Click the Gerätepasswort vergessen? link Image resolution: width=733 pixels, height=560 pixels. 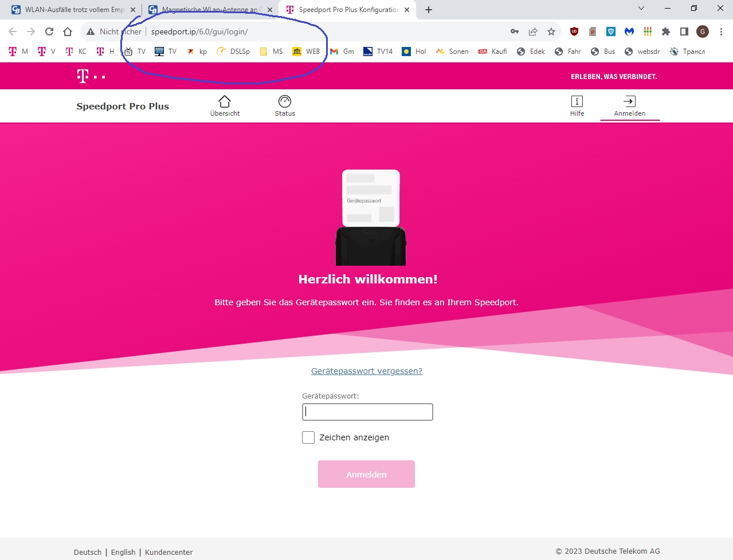point(367,371)
